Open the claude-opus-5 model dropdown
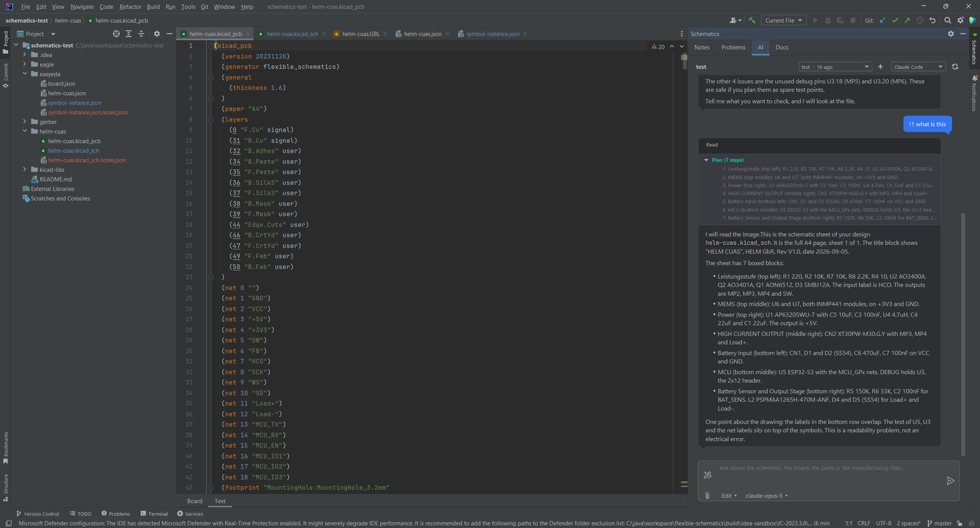 (766, 496)
